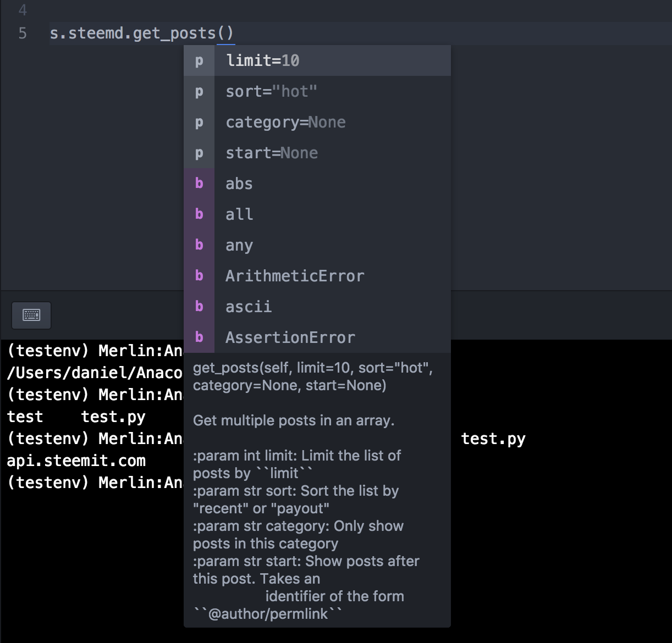Image resolution: width=672 pixels, height=643 pixels.
Task: Click 'api.steemit.com' in the terminal output
Action: tap(76, 461)
